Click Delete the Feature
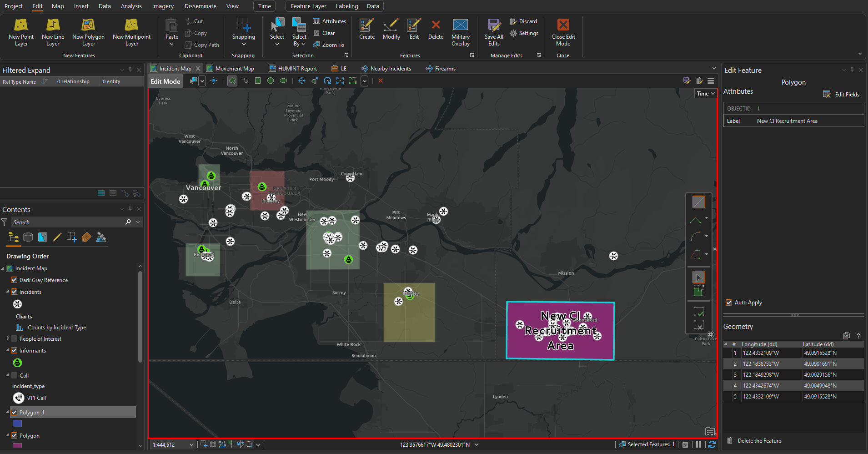 pos(759,440)
